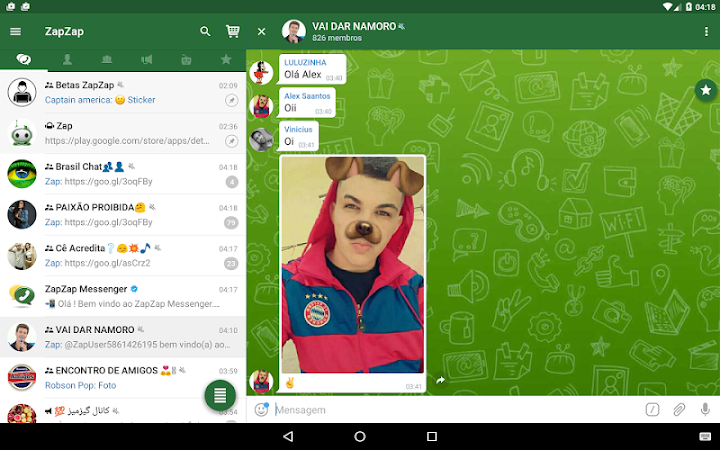Switch to the favorites star tab

[226, 59]
